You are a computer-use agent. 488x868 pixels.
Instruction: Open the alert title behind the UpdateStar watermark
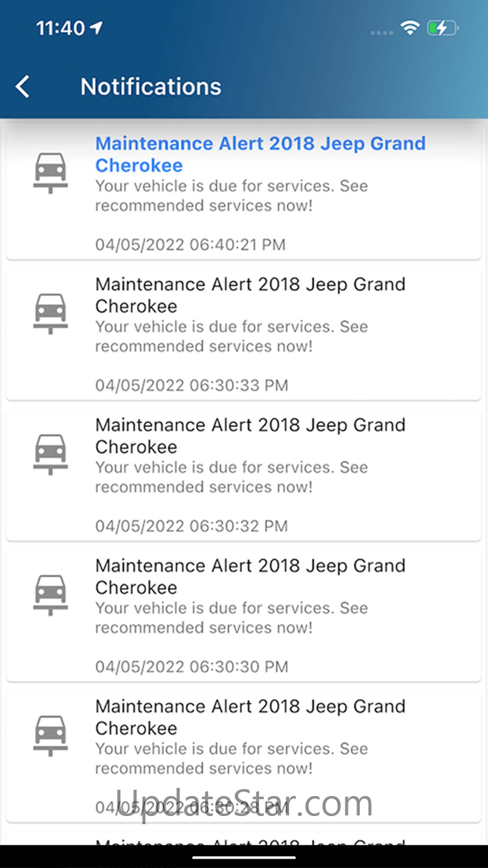pos(250,717)
